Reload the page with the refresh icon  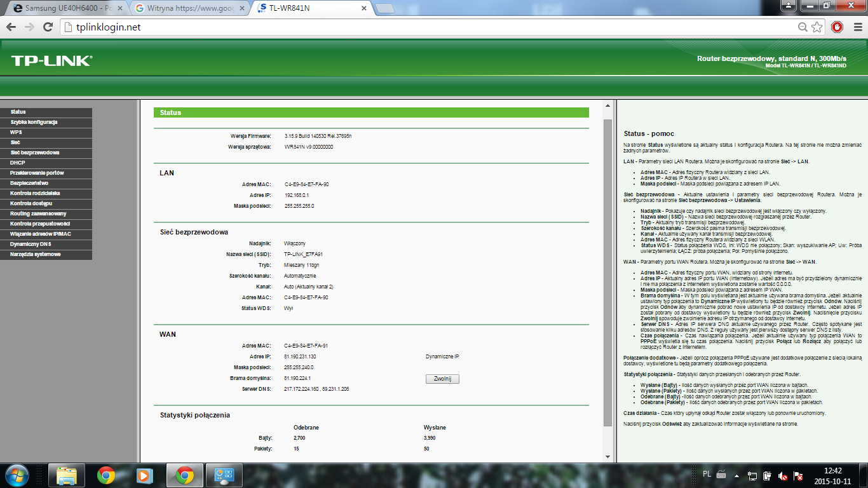click(x=48, y=27)
